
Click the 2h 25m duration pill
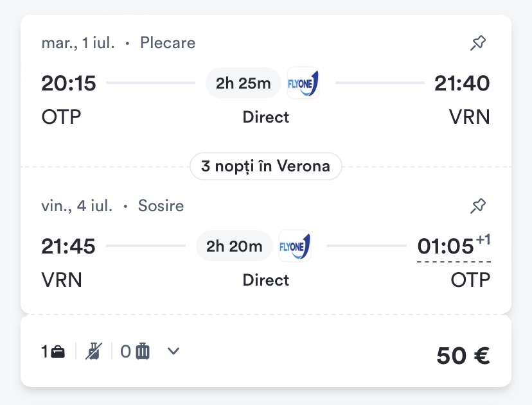[243, 83]
